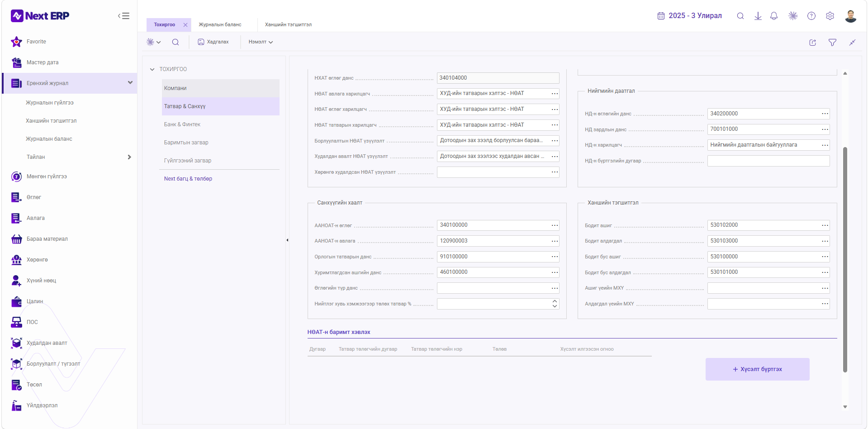This screenshot has height=429, width=868.
Task: Open the help question mark icon
Action: point(811,16)
